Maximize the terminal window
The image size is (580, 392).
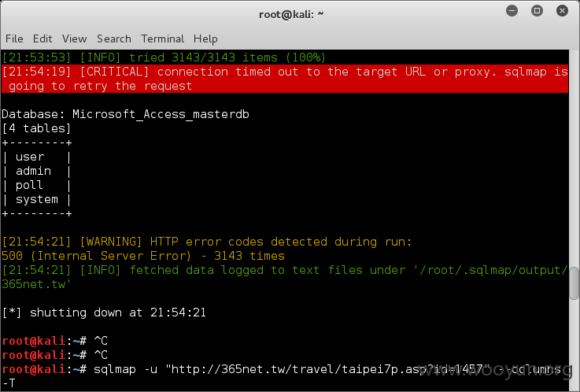coord(537,11)
